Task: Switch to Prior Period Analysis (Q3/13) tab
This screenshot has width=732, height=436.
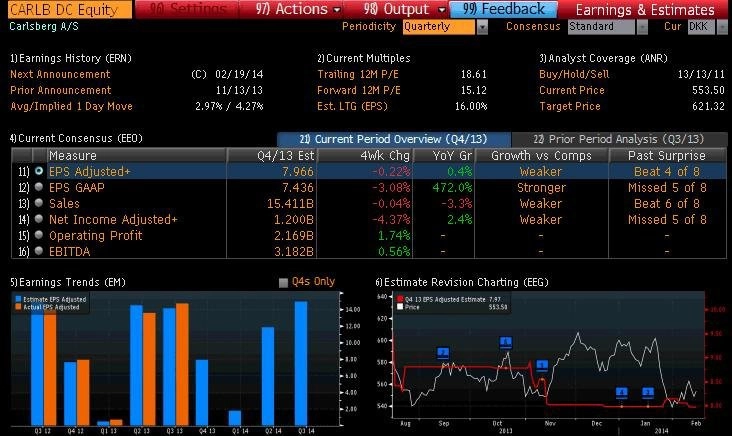Action: click(619, 139)
